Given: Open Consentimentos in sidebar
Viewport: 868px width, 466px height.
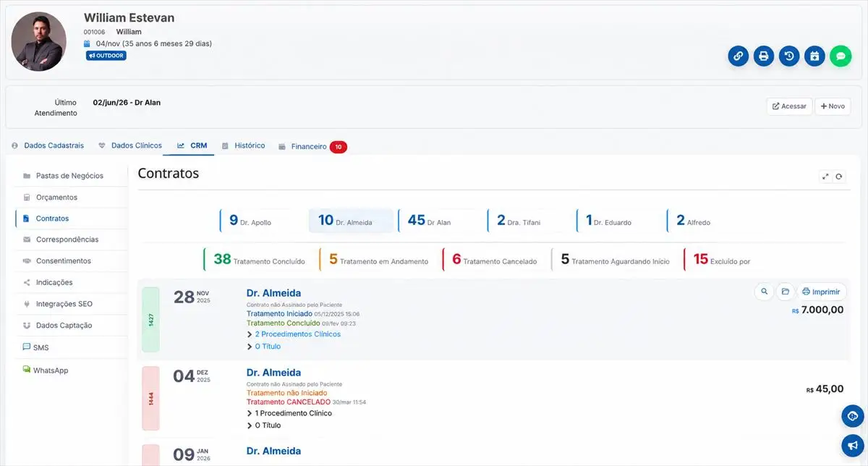Looking at the screenshot, I should tap(69, 260).
